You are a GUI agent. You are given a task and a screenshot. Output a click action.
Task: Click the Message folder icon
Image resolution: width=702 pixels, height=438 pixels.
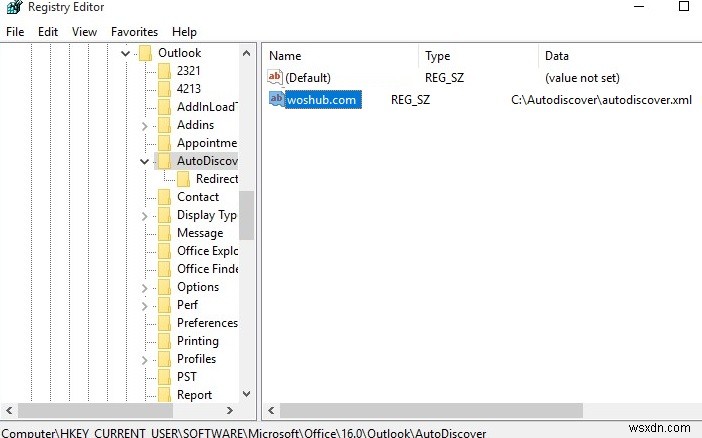[164, 233]
